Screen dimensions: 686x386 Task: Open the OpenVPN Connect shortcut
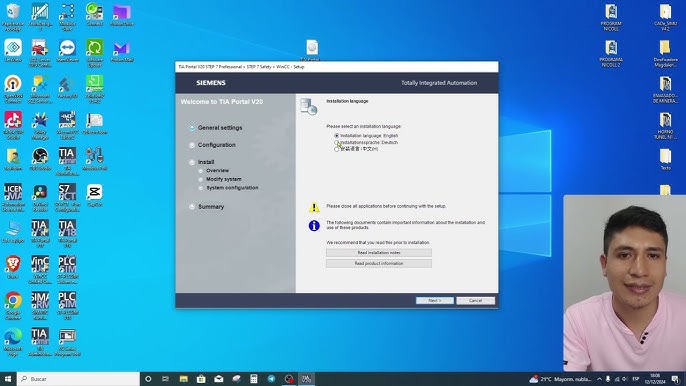[x=13, y=88]
